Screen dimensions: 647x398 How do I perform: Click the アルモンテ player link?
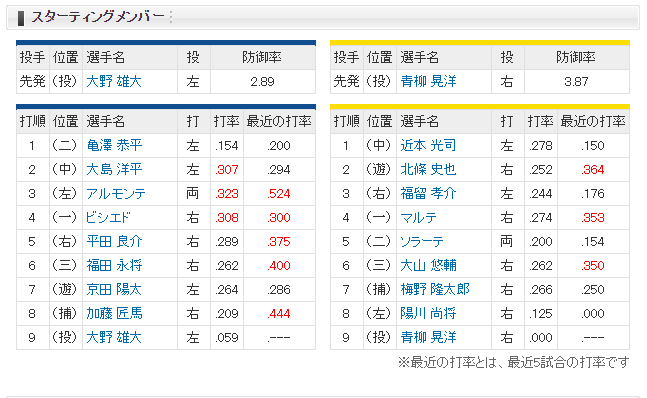click(x=116, y=193)
